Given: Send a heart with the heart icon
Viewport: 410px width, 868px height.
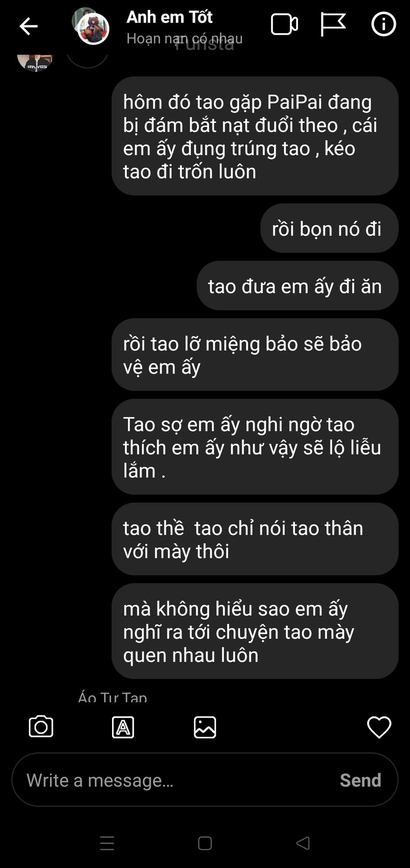Looking at the screenshot, I should tap(379, 727).
